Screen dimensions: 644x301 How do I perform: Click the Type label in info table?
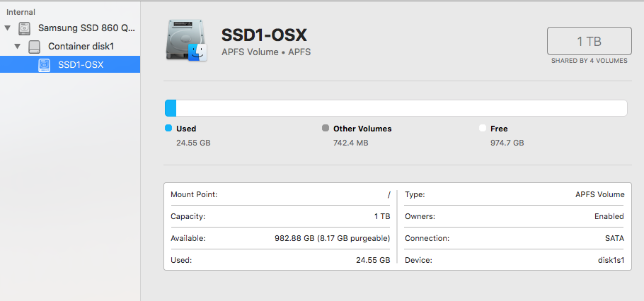click(415, 195)
